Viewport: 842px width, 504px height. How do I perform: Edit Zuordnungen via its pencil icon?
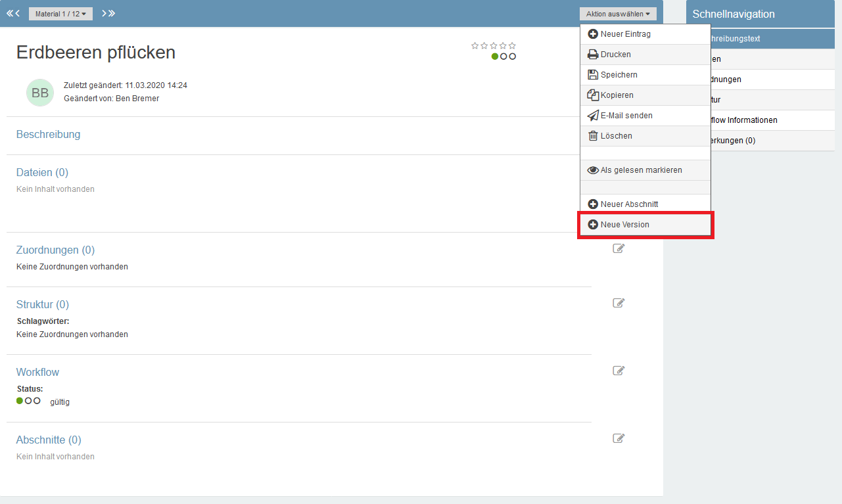(x=619, y=248)
